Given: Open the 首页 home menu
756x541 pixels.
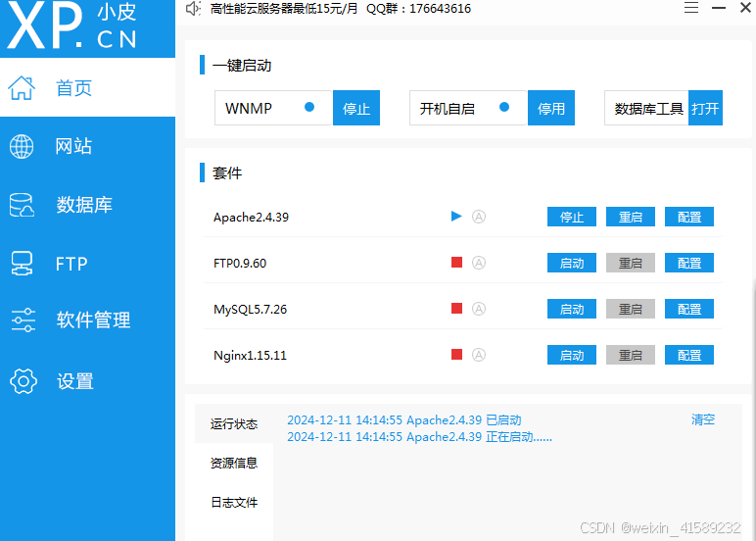Looking at the screenshot, I should click(87, 87).
